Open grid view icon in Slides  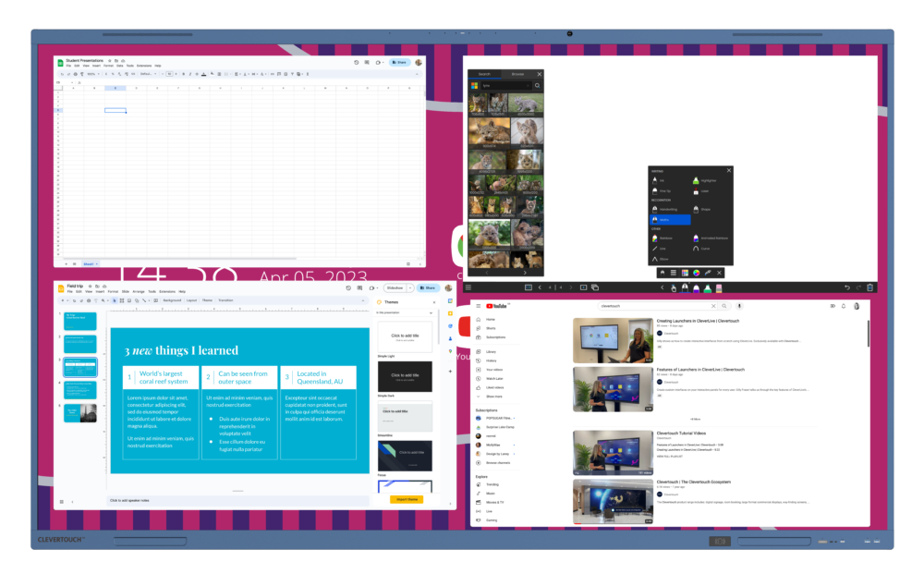pos(61,502)
